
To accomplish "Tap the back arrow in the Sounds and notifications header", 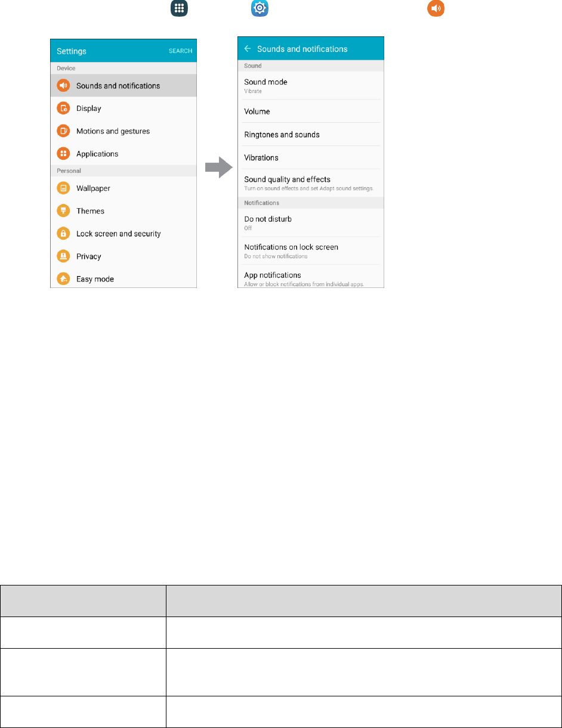I will coord(248,49).
